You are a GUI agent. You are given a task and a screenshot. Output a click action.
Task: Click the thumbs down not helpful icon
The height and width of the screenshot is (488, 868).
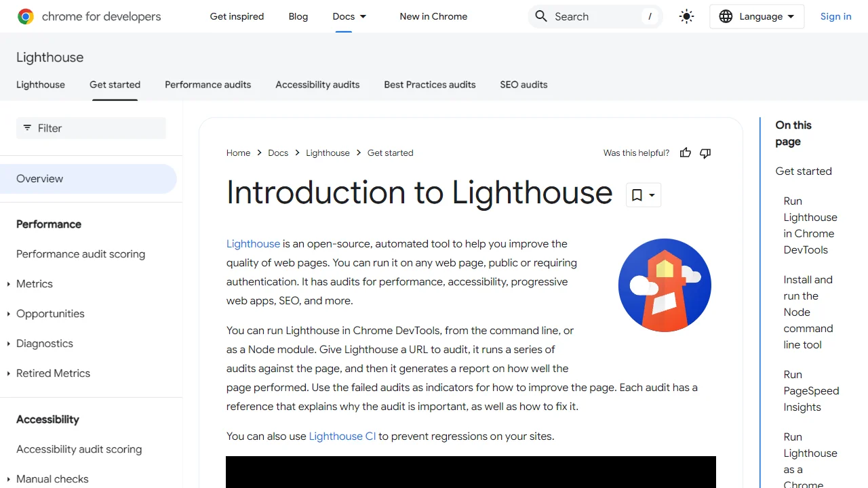[x=705, y=153]
